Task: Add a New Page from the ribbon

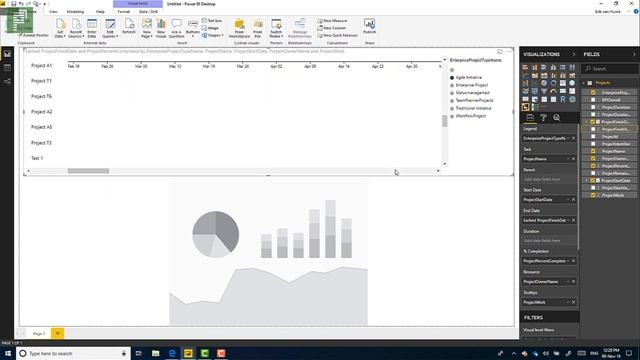Action: 147,28
